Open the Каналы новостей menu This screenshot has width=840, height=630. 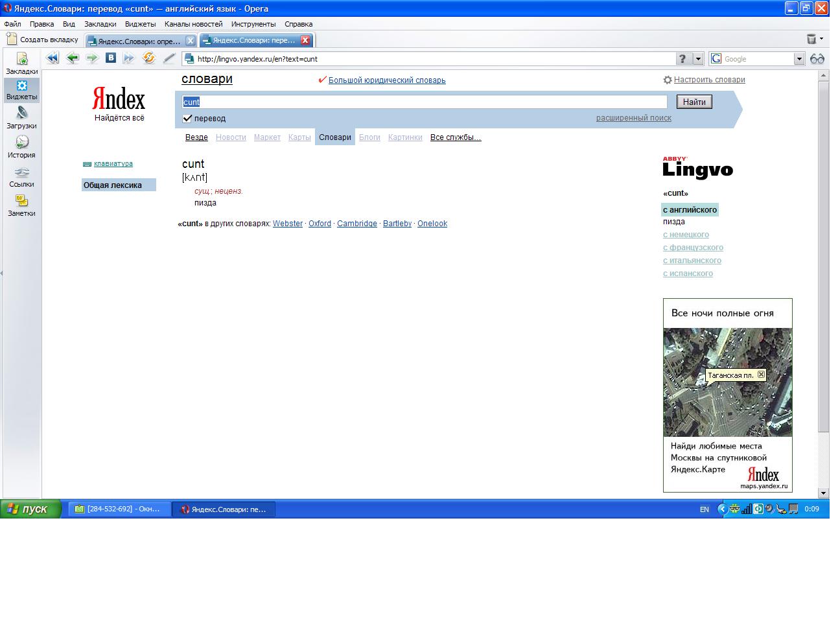193,24
